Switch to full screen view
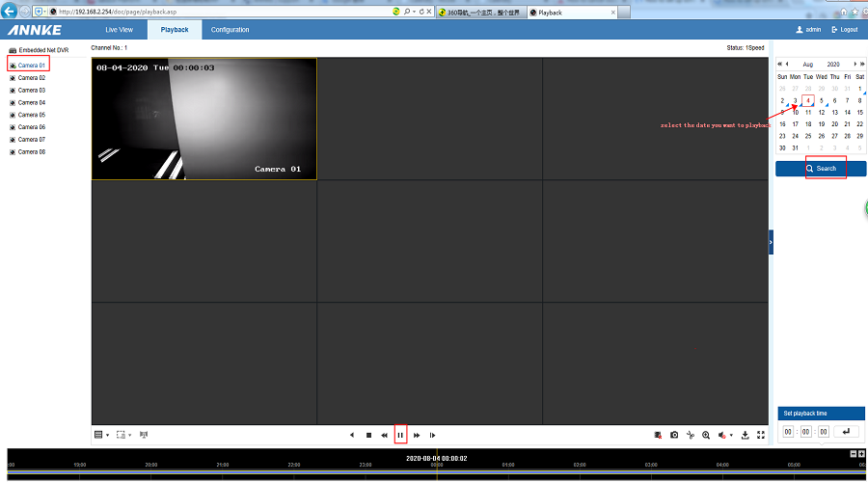The height and width of the screenshot is (482, 868). (761, 435)
